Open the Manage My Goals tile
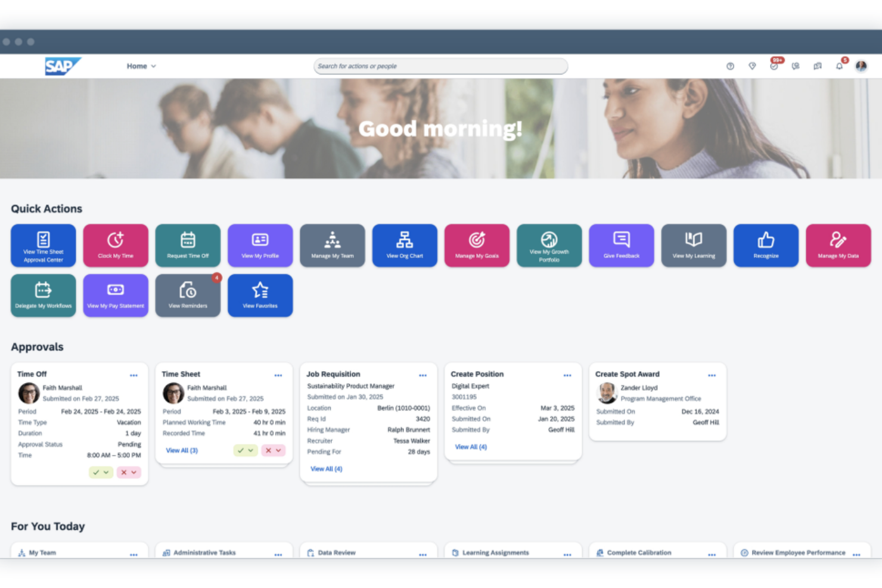Viewport: 882px width, 588px height. click(x=477, y=245)
